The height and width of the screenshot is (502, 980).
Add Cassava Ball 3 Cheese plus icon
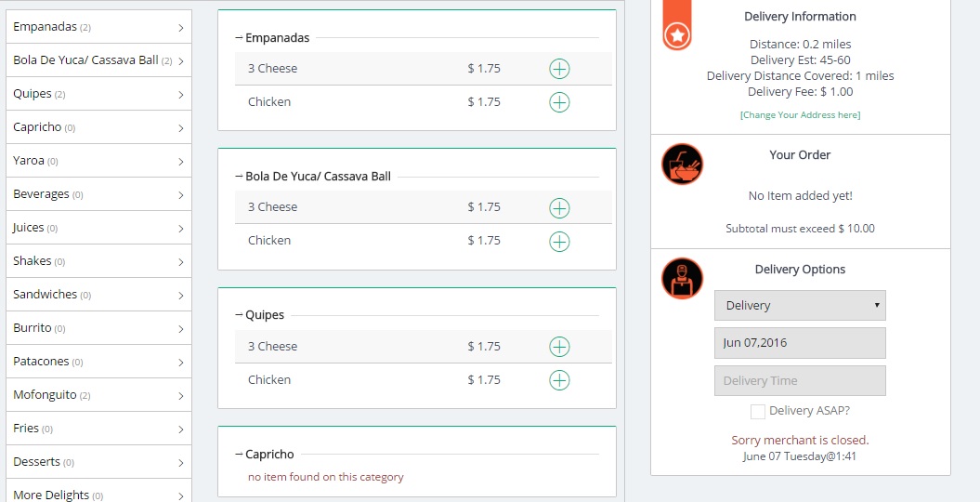[559, 207]
